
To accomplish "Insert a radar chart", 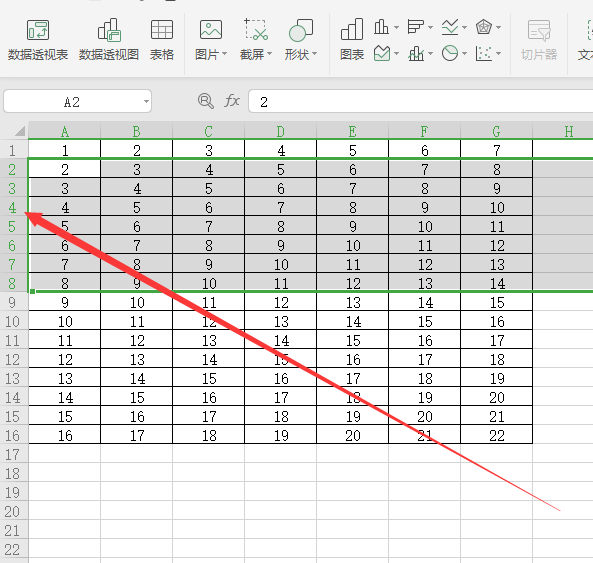I will (484, 27).
